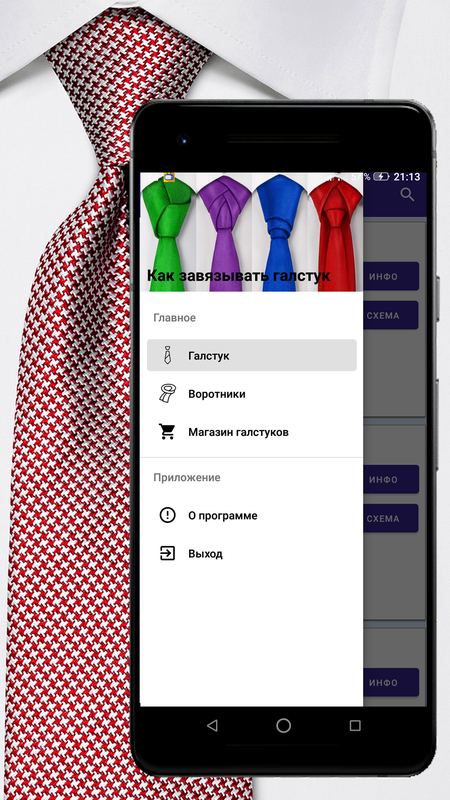Tap the search magnifier icon

407,194
